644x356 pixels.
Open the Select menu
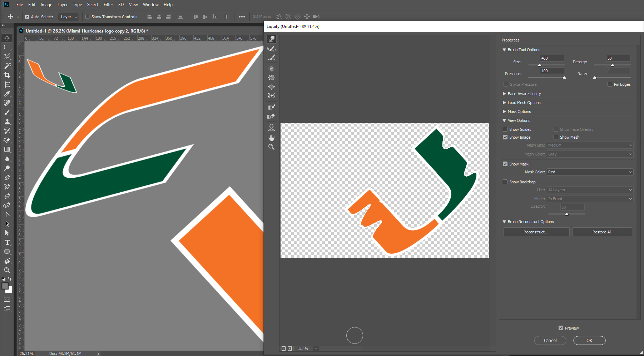93,5
